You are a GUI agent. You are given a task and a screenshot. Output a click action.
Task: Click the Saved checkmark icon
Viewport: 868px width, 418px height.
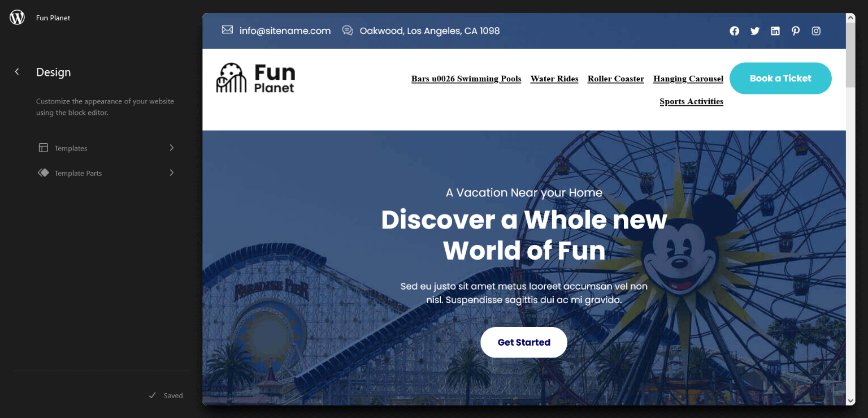[x=152, y=395]
